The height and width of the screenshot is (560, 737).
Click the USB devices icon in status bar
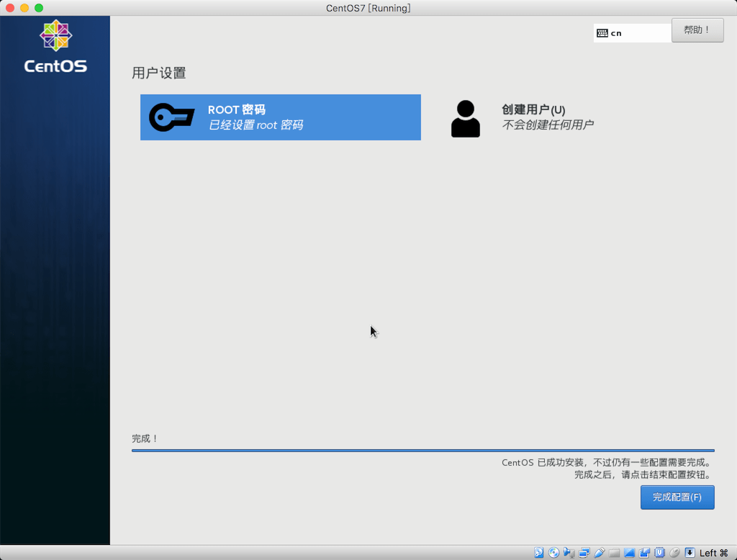point(600,551)
